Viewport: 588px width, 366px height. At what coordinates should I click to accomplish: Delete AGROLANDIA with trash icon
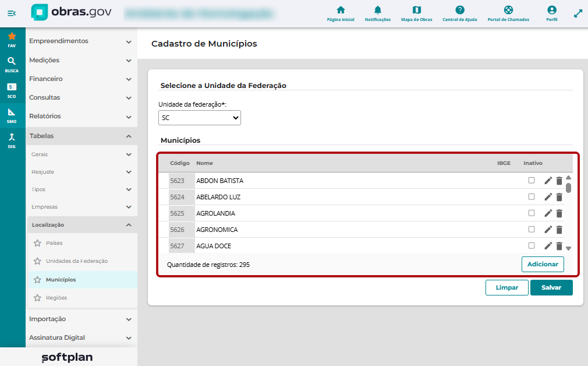[x=559, y=213]
